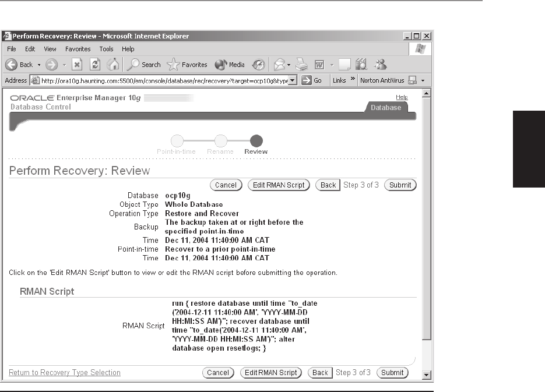Click the Discuss icon
The width and height of the screenshot is (545, 392).
pos(344,65)
